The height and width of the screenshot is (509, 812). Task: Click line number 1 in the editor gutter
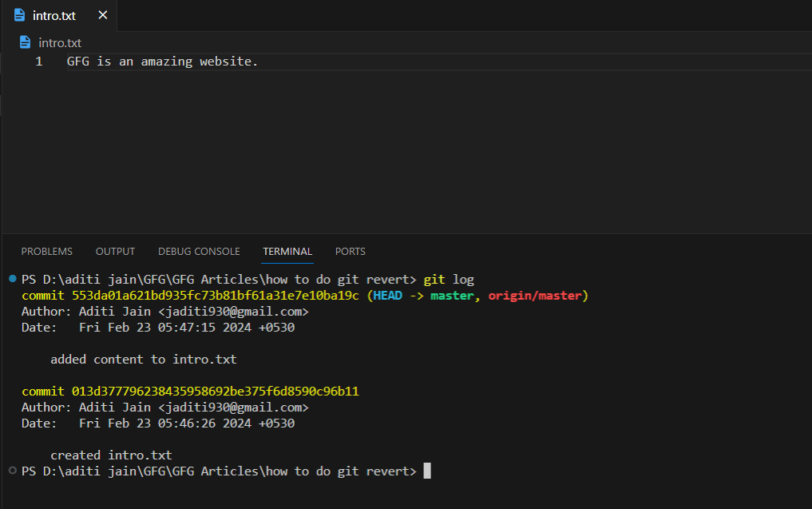39,62
